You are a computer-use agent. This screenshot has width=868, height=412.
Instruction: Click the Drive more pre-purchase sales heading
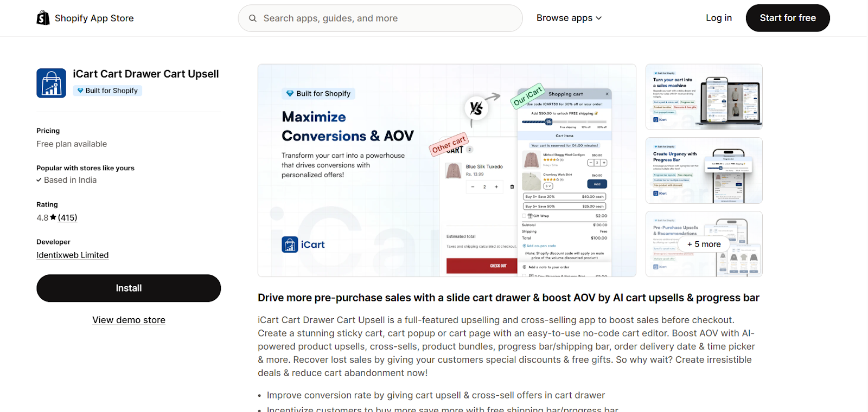coord(508,298)
